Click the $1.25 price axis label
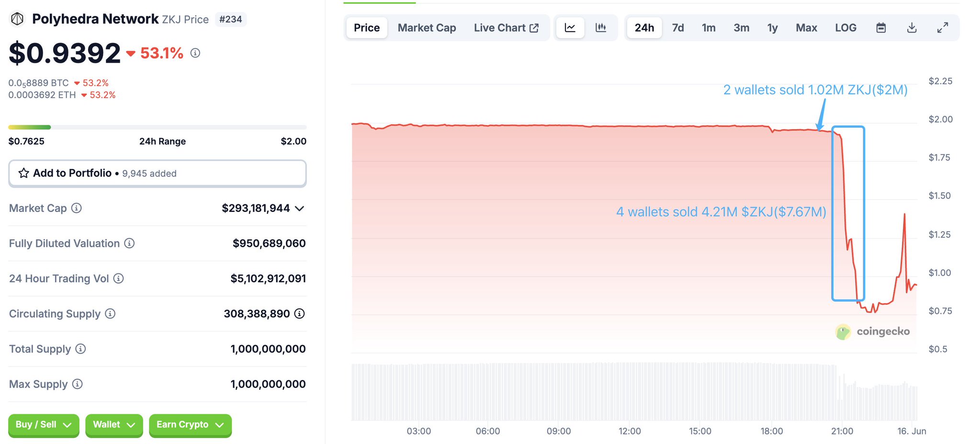The height and width of the screenshot is (444, 980). pos(940,234)
